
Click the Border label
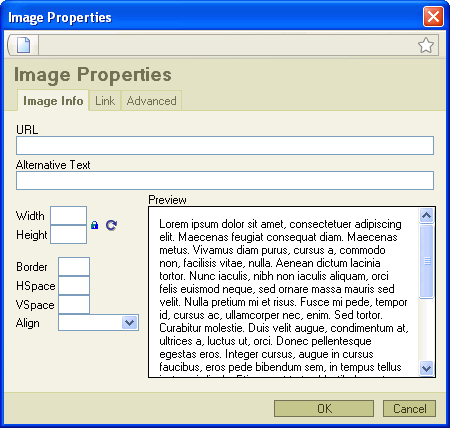pyautogui.click(x=32, y=267)
